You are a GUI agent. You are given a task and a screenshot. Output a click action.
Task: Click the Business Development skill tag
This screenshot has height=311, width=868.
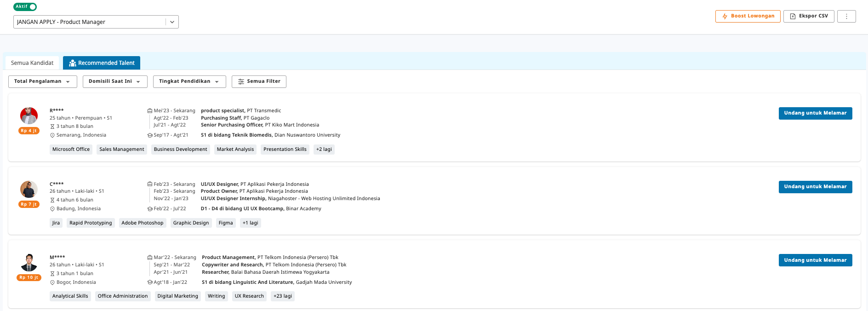181,150
